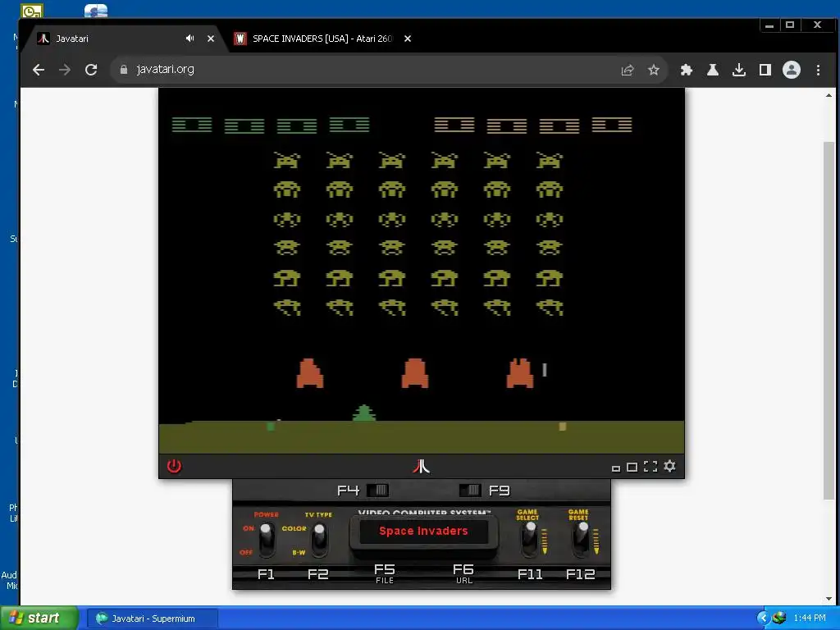Viewport: 840px width, 630px height.
Task: Click the F11 game select key label
Action: point(530,574)
